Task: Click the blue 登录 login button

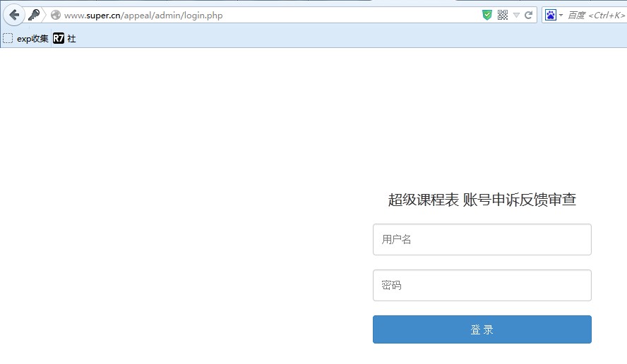Action: click(x=482, y=329)
